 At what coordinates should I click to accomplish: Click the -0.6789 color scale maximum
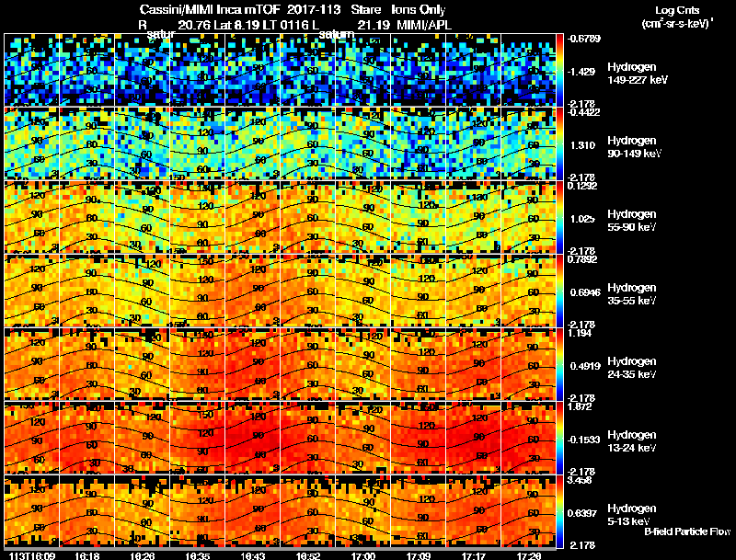[583, 39]
